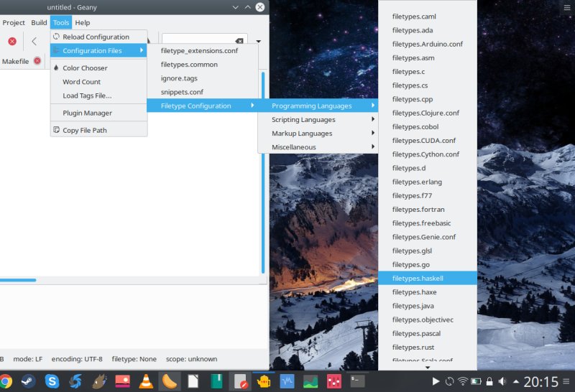
Task: Click the red close-file icon in toolbar
Action: tap(11, 42)
